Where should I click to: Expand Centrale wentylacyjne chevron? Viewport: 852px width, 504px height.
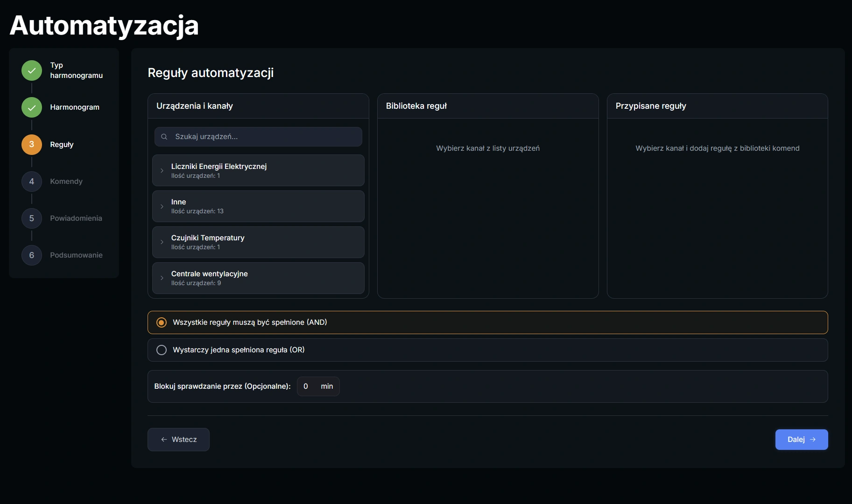pos(162,278)
